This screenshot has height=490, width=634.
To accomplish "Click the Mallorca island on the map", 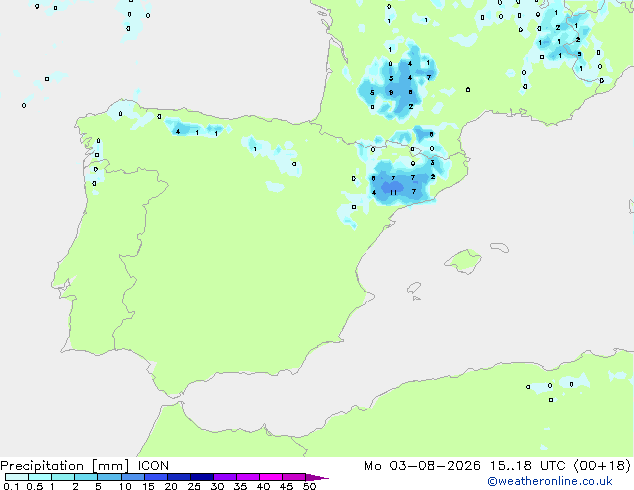I will tap(463, 261).
